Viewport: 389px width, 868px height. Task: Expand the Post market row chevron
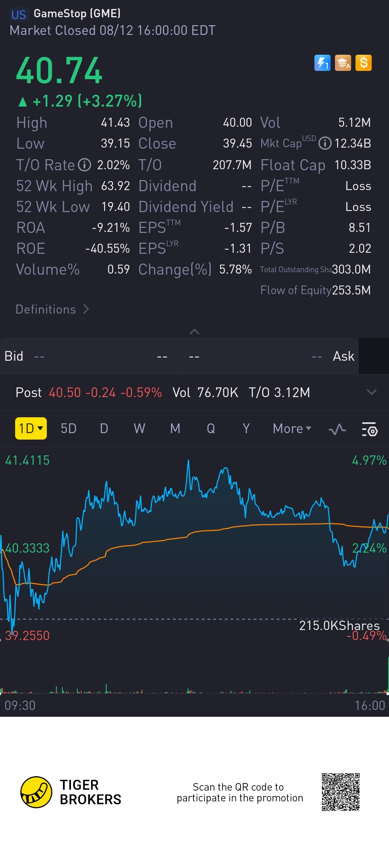click(371, 392)
